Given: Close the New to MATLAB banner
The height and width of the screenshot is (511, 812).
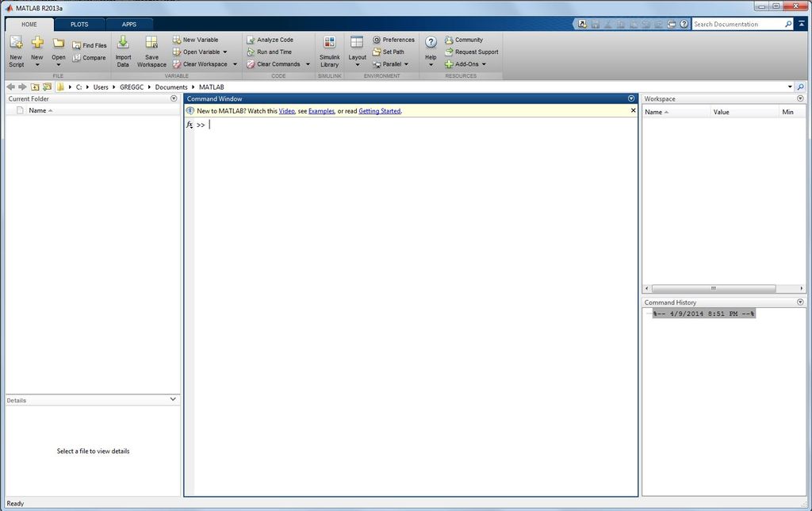Looking at the screenshot, I should click(x=633, y=110).
